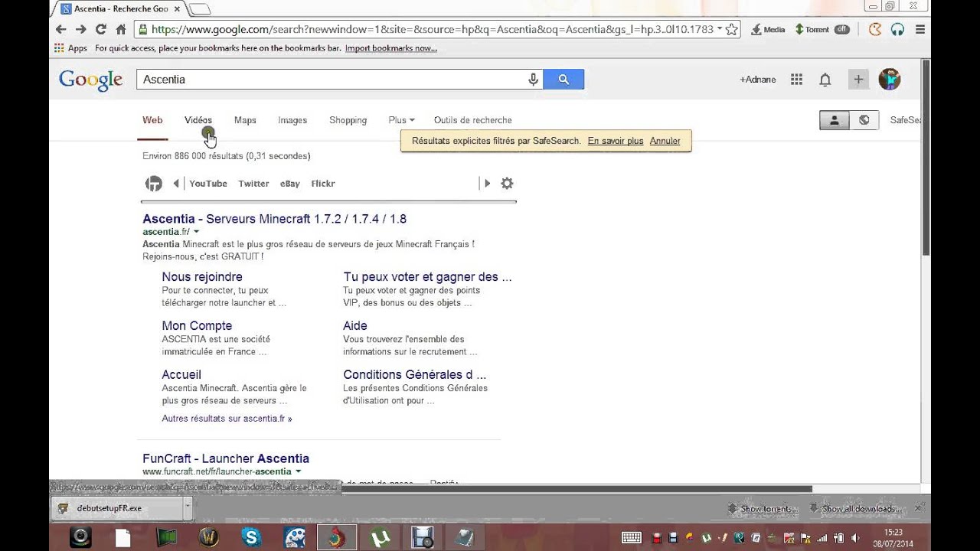The image size is (980, 551).
Task: Select the Images search tab
Action: point(292,120)
